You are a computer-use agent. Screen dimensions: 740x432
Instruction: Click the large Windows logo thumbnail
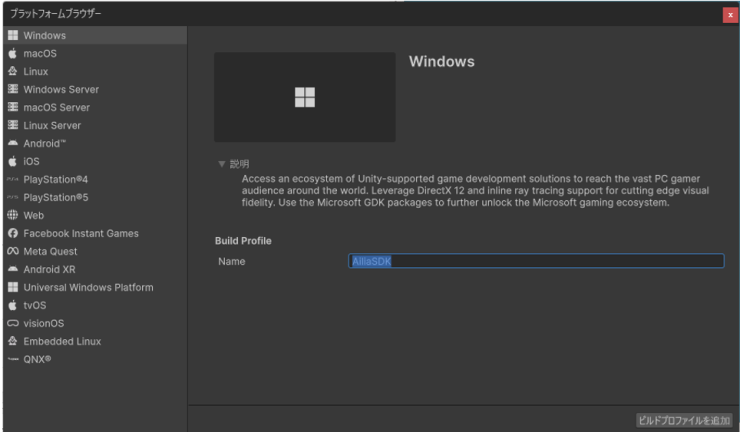click(x=304, y=97)
